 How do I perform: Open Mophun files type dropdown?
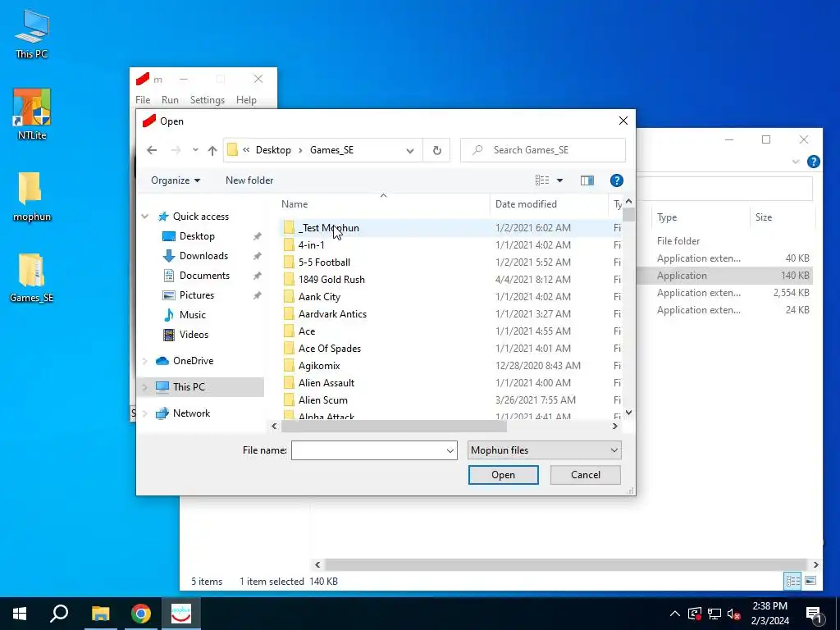tap(545, 450)
